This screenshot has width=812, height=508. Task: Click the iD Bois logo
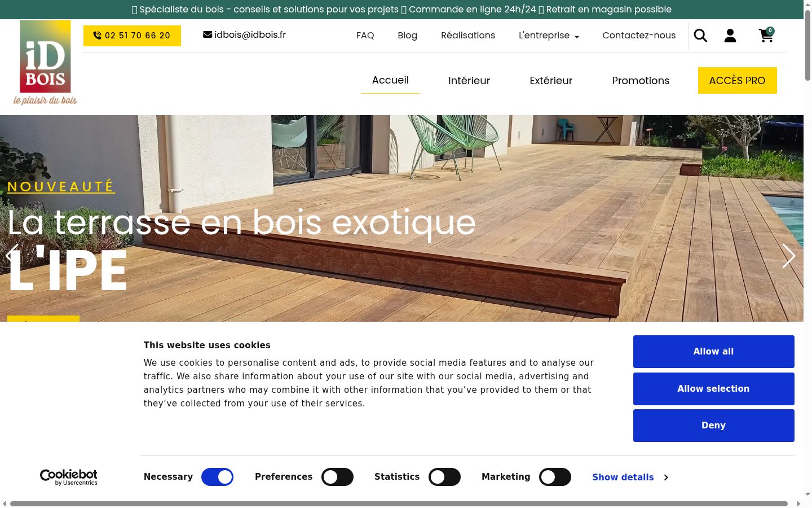coord(45,62)
